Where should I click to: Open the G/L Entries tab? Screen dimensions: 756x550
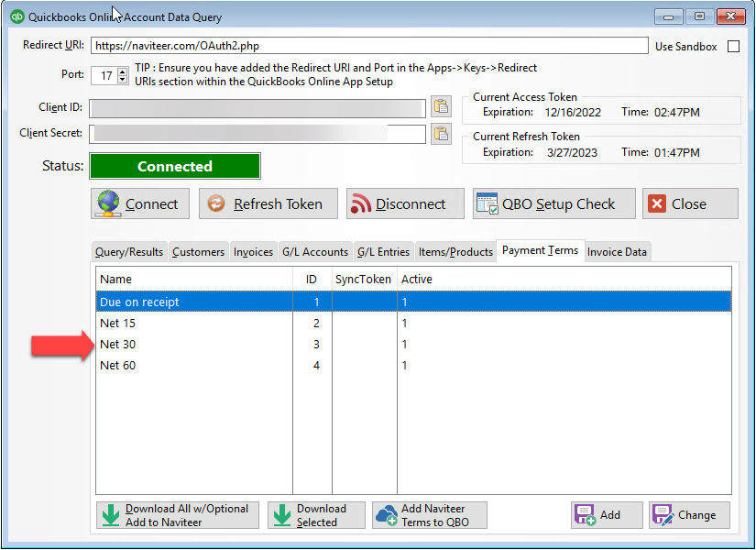[383, 252]
